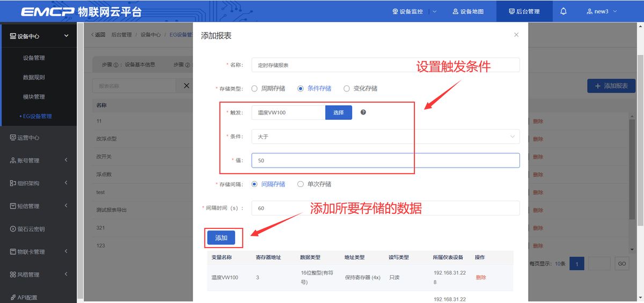Open the 后台管理 top tab
This screenshot has width=644, height=303.
coord(524,11)
